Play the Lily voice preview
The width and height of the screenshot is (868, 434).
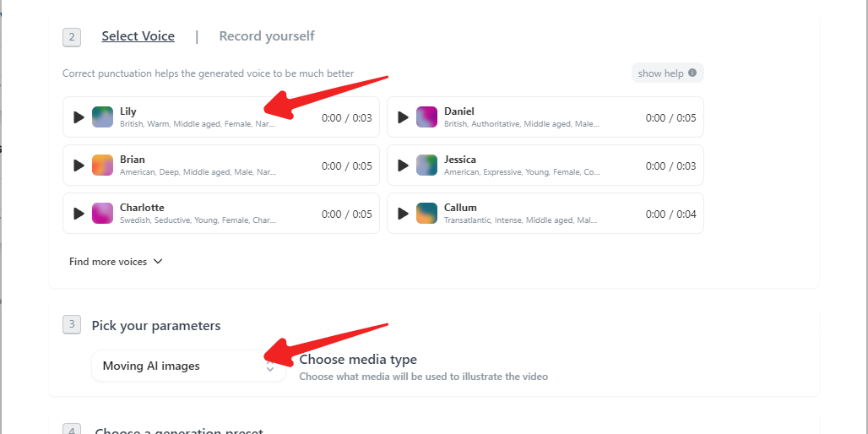coord(79,117)
